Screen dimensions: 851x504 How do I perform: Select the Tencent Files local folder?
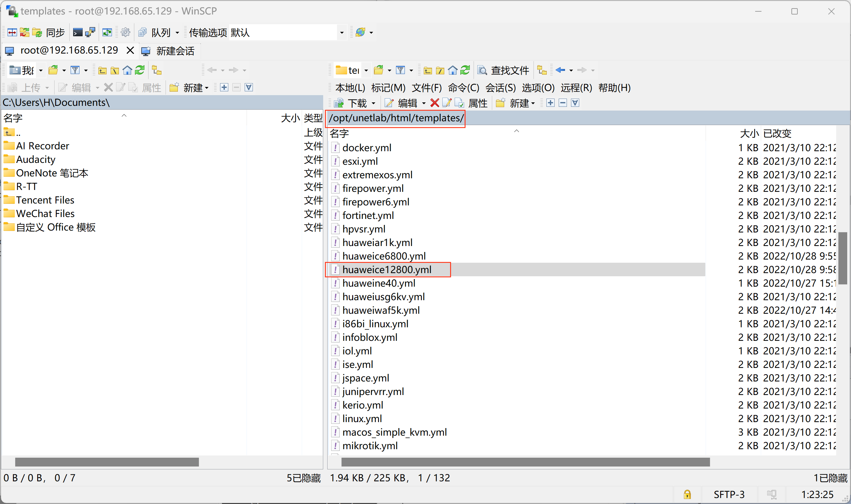coord(45,200)
